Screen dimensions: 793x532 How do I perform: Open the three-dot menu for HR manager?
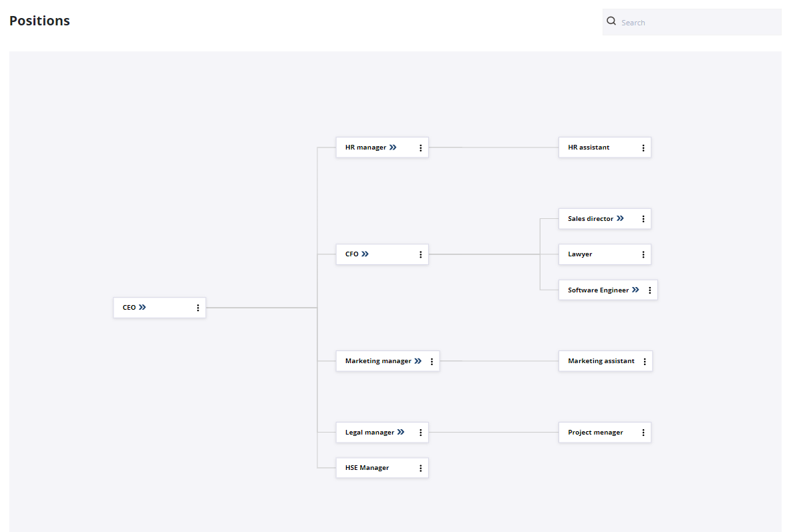[x=420, y=148]
